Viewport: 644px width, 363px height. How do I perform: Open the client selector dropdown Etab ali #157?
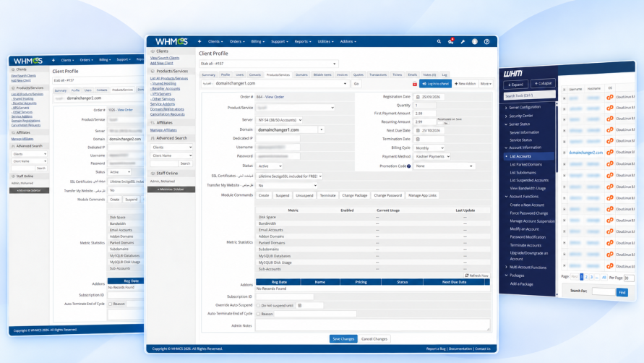click(x=268, y=64)
